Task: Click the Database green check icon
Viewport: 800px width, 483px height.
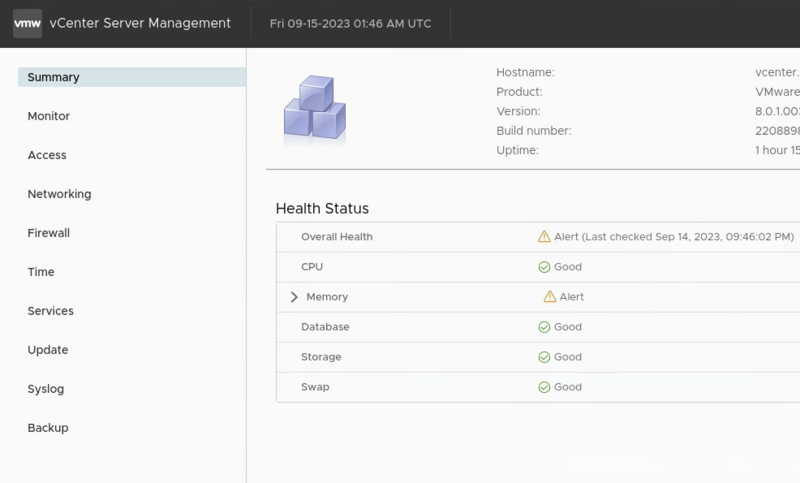Action: point(544,327)
